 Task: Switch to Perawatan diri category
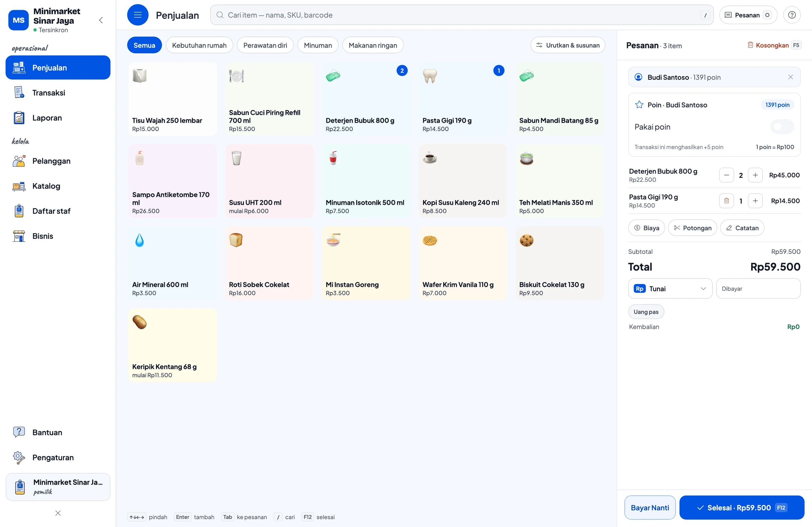click(265, 45)
